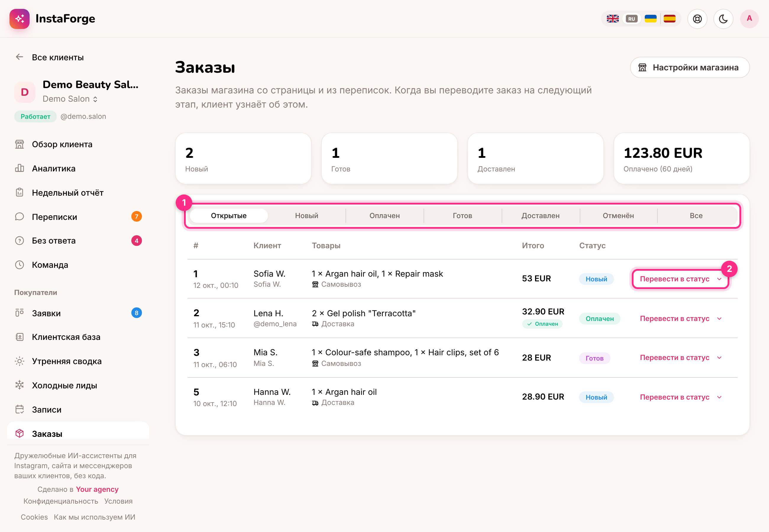Switch to the Отменён filter tab
This screenshot has height=532, width=769.
click(618, 216)
